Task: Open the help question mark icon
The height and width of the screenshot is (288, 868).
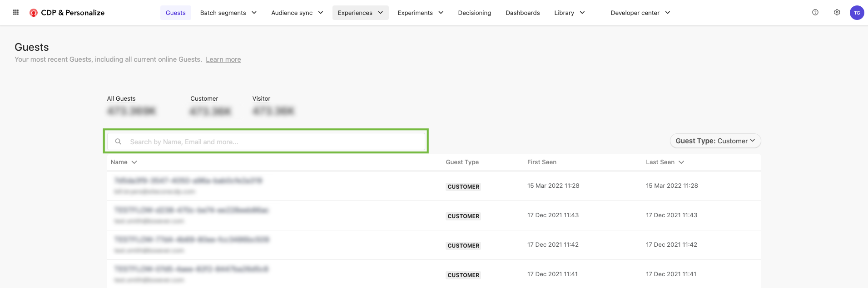Action: point(815,13)
